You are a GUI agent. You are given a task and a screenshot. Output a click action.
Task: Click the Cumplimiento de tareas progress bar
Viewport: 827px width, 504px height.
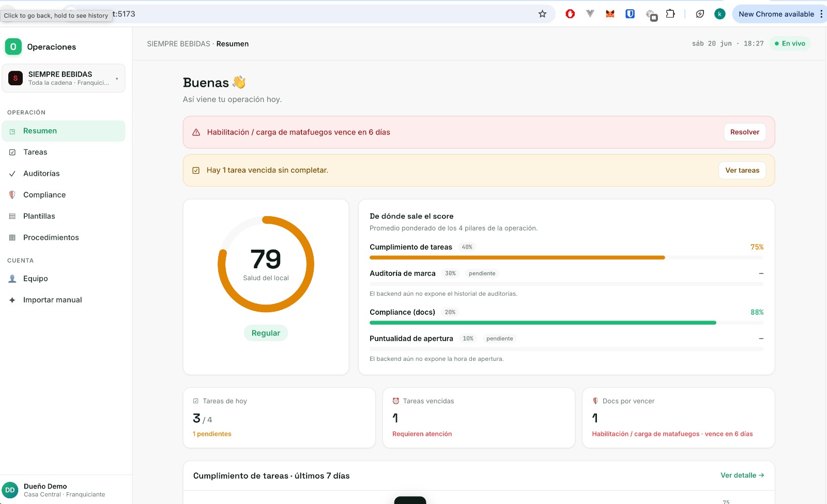pos(566,257)
